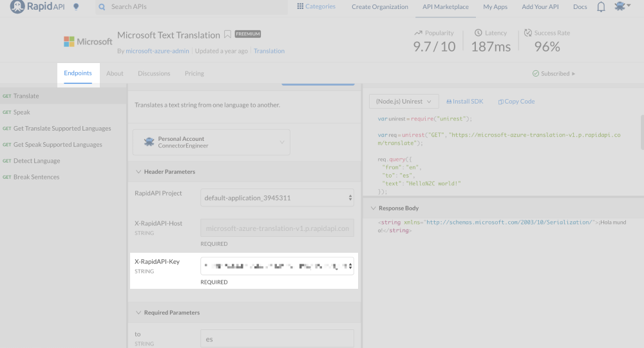
Task: Open the notifications bell icon
Action: click(x=601, y=7)
